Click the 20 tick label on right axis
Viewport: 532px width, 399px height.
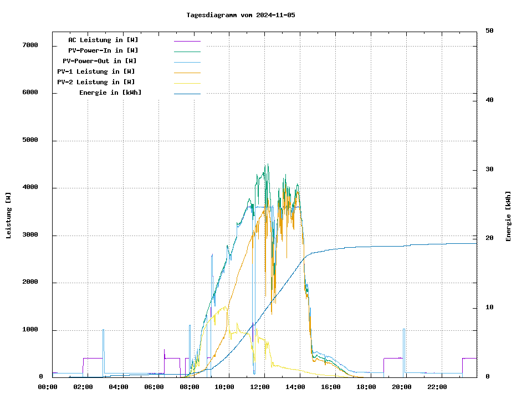pos(489,238)
